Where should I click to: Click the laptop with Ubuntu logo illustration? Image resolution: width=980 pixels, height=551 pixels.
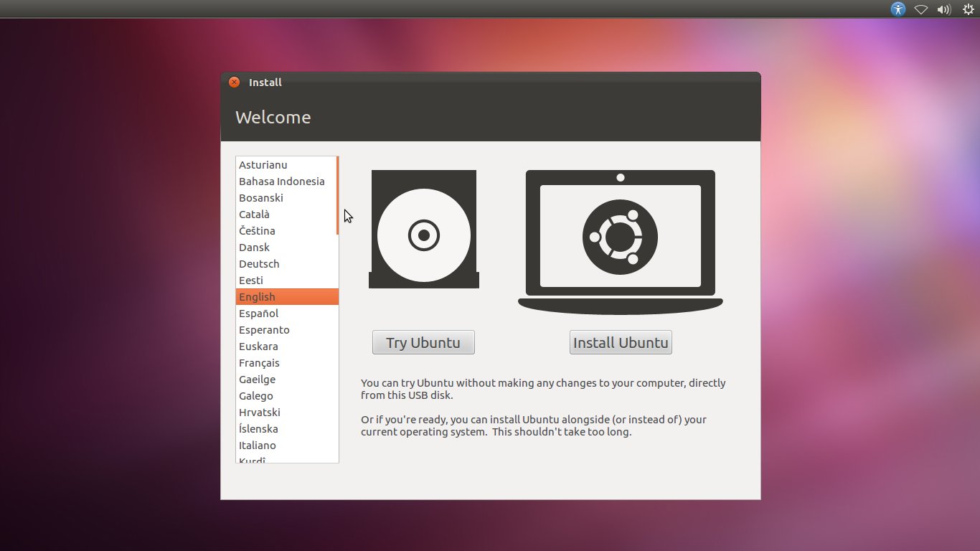coord(621,242)
